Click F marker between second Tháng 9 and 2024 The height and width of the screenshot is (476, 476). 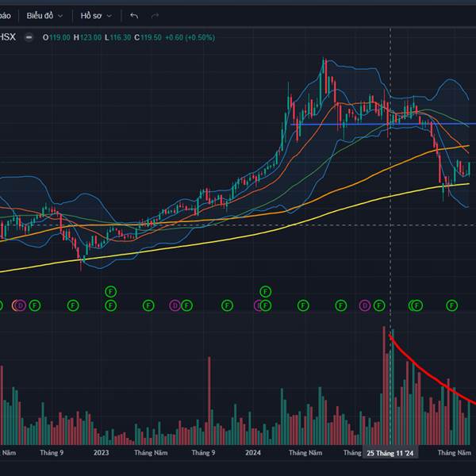(228, 305)
